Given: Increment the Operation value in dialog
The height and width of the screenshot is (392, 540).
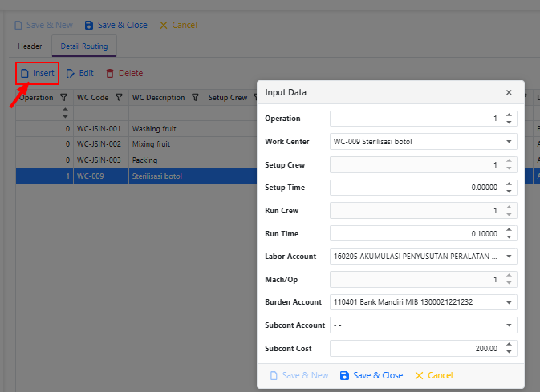Looking at the screenshot, I should (x=509, y=115).
